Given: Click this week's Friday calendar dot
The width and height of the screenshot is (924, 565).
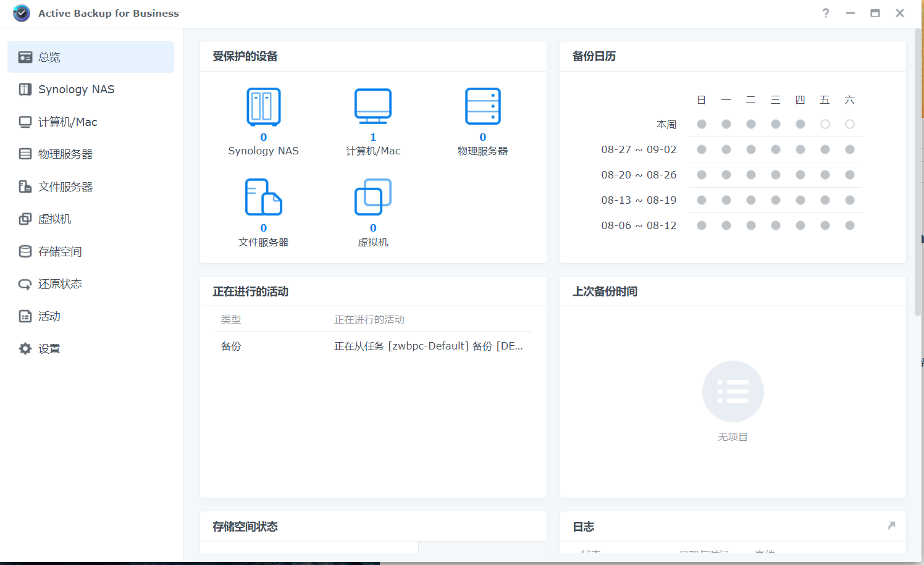Looking at the screenshot, I should 825,124.
